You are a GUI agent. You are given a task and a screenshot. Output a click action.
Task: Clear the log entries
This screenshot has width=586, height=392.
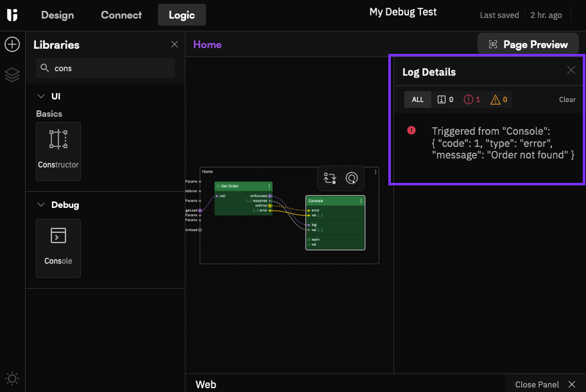tap(567, 99)
